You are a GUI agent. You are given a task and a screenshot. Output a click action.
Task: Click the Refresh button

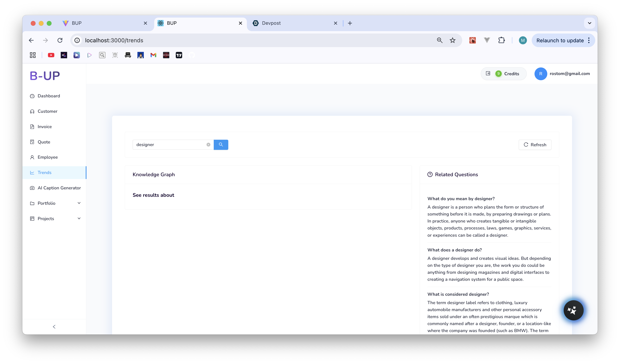click(535, 144)
